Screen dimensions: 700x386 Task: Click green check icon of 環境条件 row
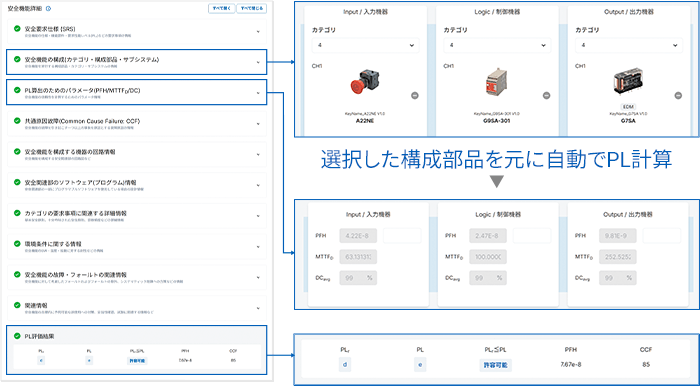coord(17,244)
